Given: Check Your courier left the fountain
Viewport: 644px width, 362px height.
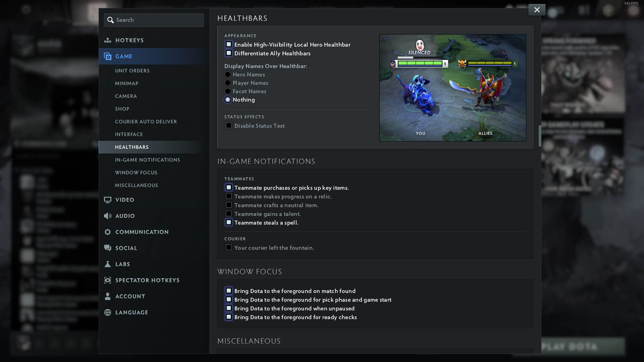Looking at the screenshot, I should click(229, 248).
